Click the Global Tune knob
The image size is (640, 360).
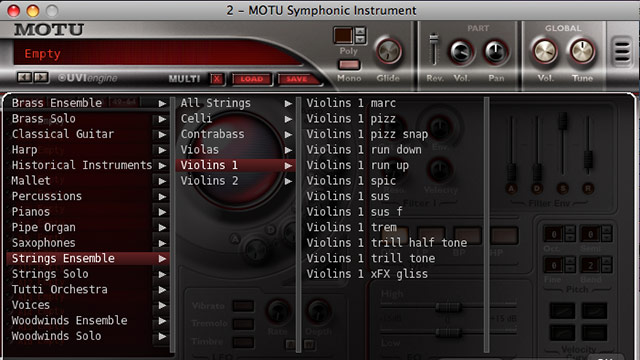(582, 52)
